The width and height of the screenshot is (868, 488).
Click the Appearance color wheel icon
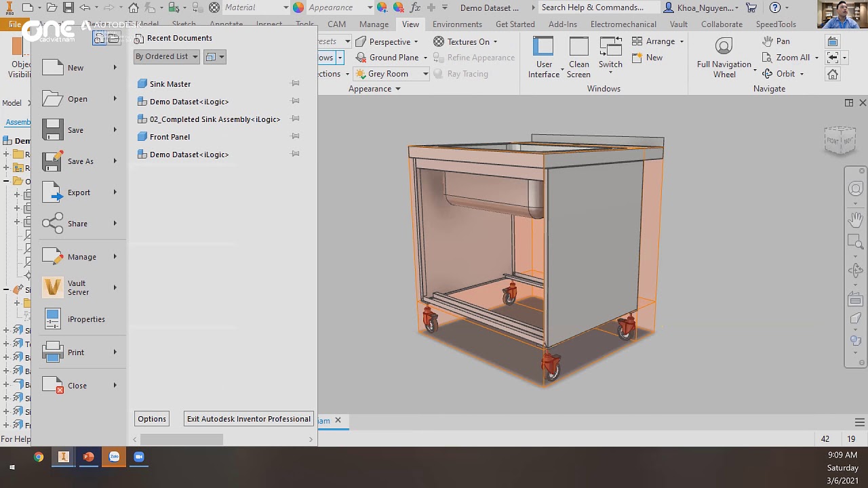298,7
